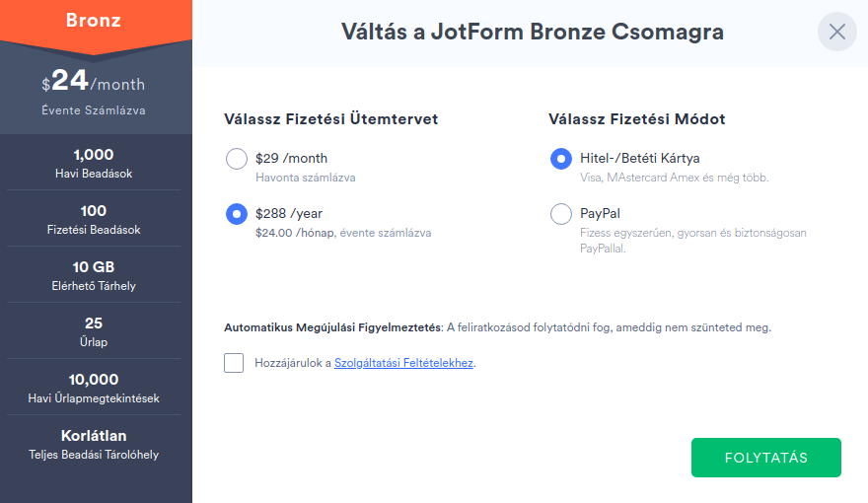Viewport: 868px width, 503px height.
Task: Click the 'Havonta számlázva' label
Action: (x=305, y=179)
